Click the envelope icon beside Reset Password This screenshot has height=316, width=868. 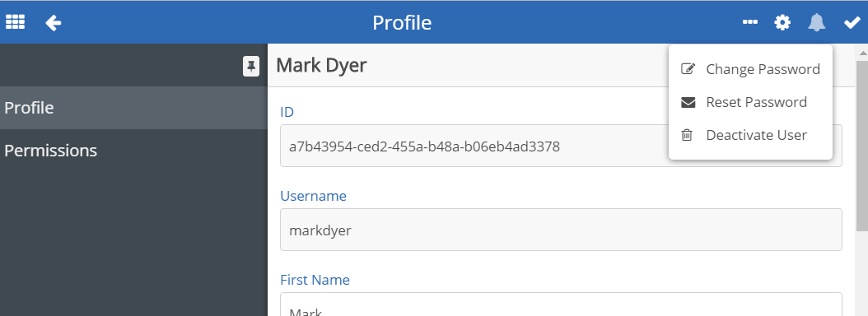tap(688, 102)
